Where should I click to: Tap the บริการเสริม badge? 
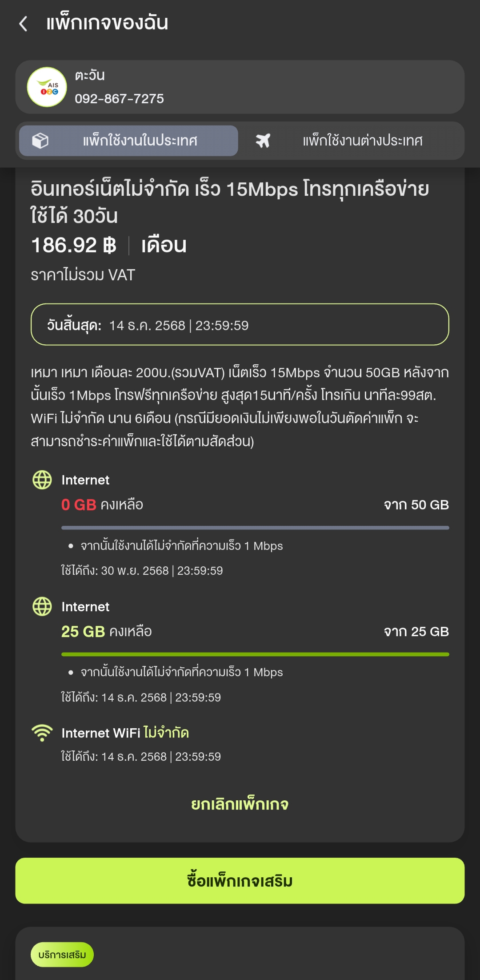[62, 955]
